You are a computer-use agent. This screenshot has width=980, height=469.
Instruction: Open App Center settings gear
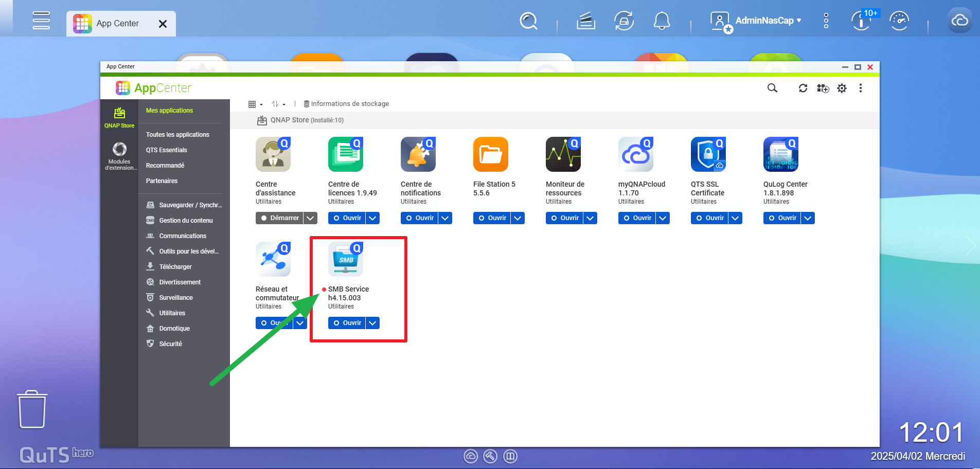(842, 88)
